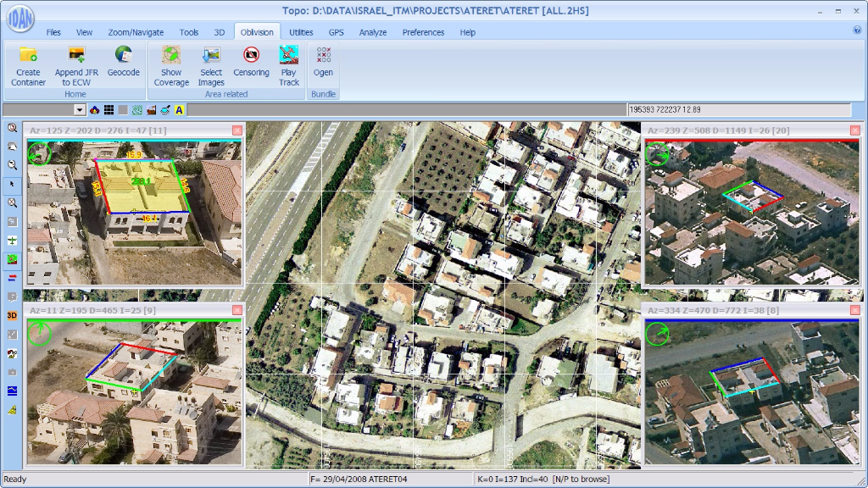Image resolution: width=868 pixels, height=488 pixels.
Task: Click the help question mark button
Action: 857,30
